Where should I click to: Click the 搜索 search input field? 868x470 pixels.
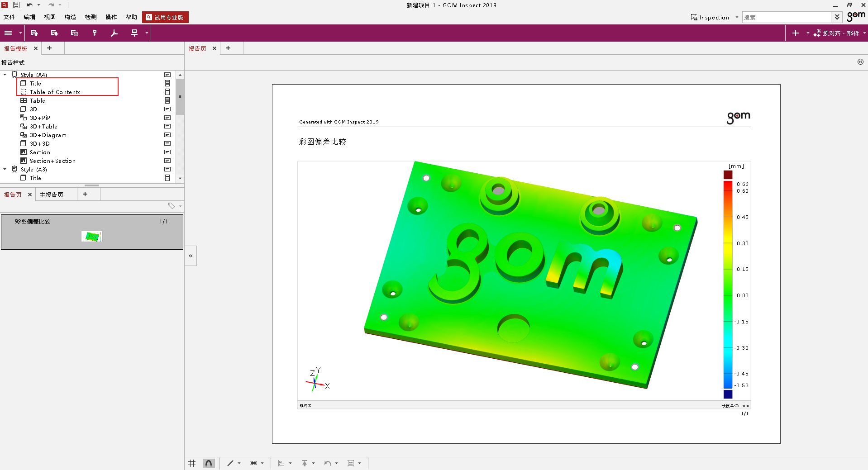pyautogui.click(x=786, y=17)
